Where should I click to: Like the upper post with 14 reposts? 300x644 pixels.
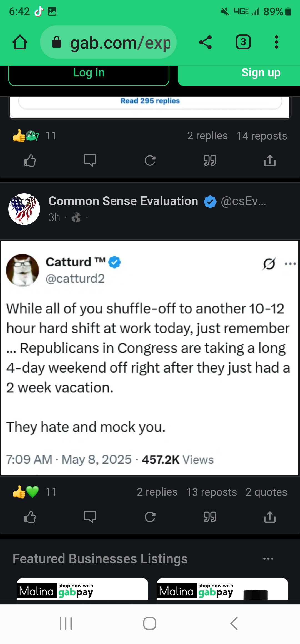pyautogui.click(x=30, y=161)
